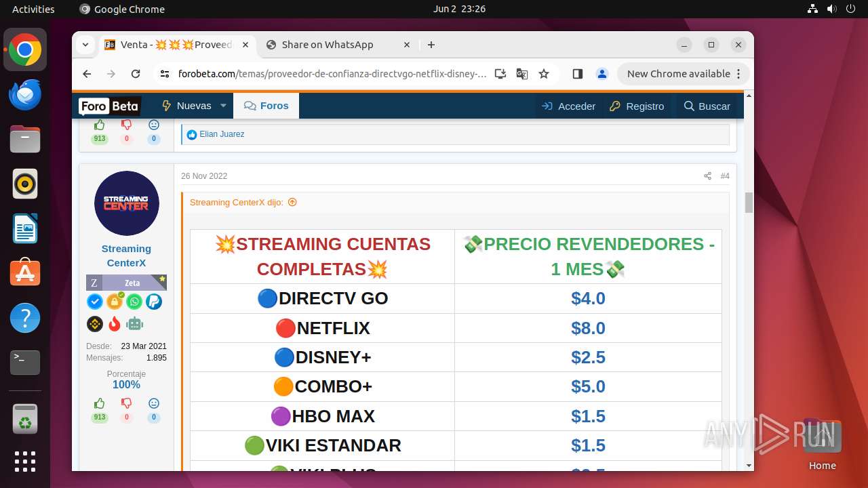Open Terminal from dock
Image resolution: width=868 pixels, height=488 pixels.
click(25, 363)
